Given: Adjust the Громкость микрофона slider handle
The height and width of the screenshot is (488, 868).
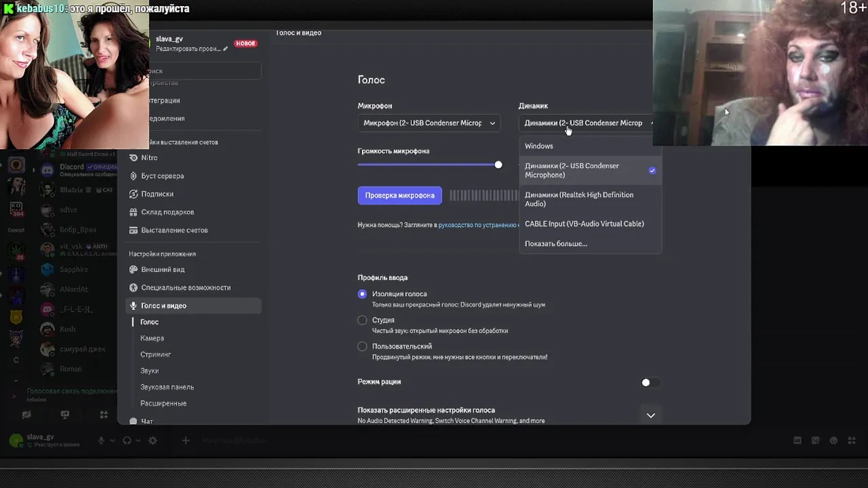Looking at the screenshot, I should tap(498, 165).
